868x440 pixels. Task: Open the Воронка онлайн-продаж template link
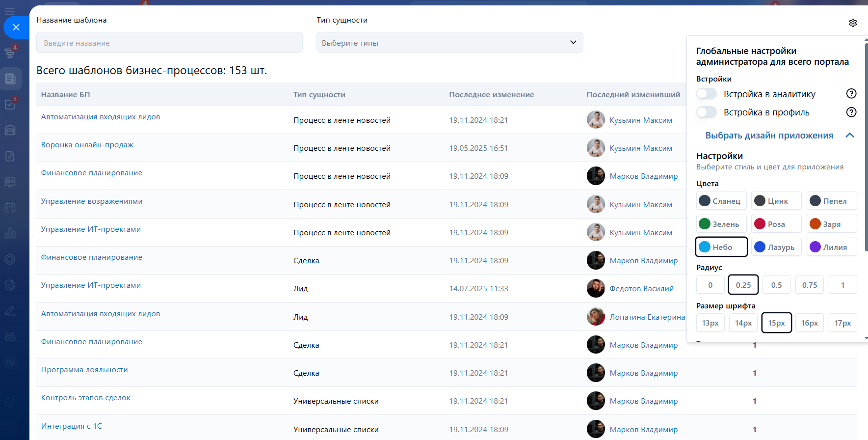pyautogui.click(x=87, y=145)
